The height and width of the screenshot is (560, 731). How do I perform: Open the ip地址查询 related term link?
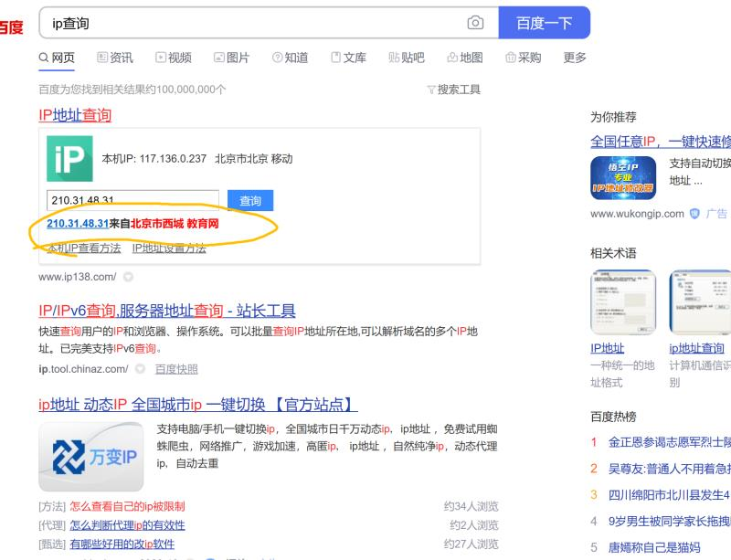(x=697, y=348)
